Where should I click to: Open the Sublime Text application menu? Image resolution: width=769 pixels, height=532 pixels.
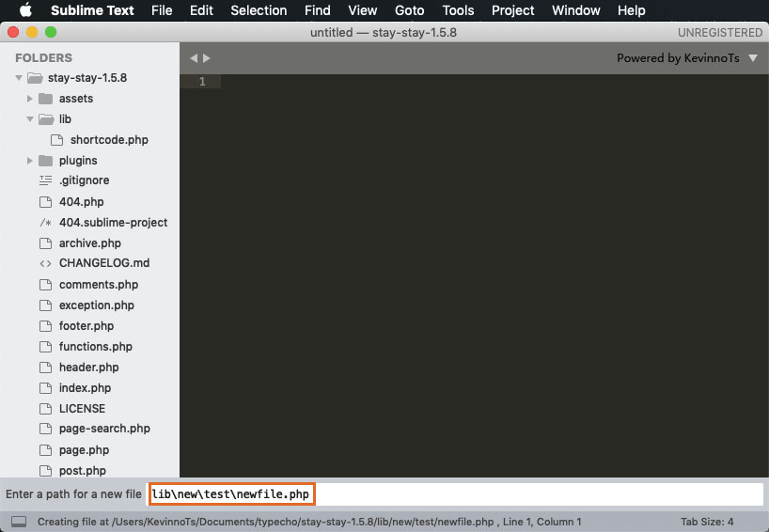[x=92, y=10]
